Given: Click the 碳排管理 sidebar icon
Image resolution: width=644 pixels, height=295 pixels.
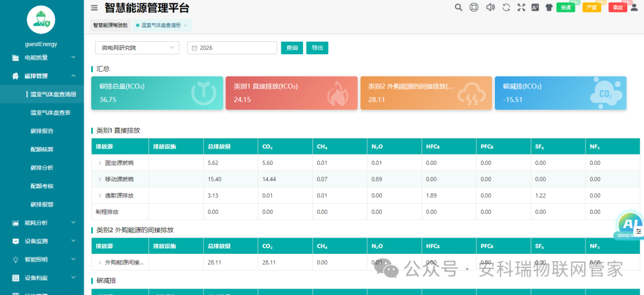Looking at the screenshot, I should (16, 76).
